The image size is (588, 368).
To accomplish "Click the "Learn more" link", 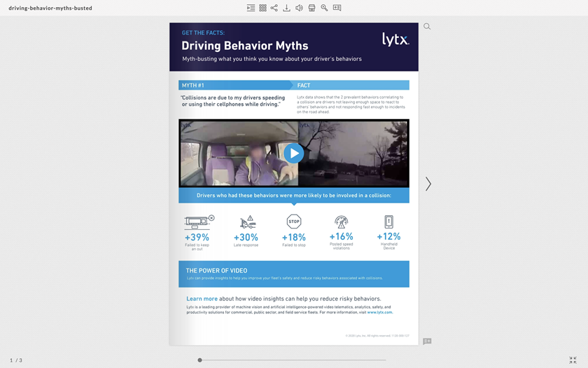I will [x=202, y=299].
